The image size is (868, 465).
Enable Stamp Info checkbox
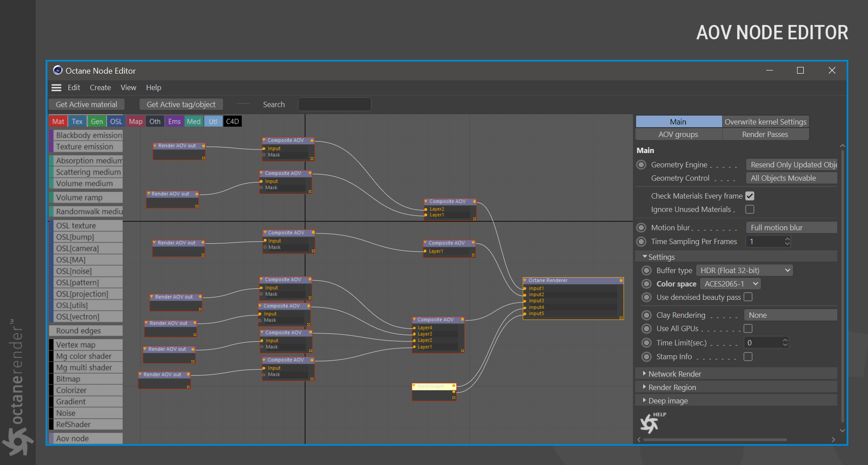point(748,357)
